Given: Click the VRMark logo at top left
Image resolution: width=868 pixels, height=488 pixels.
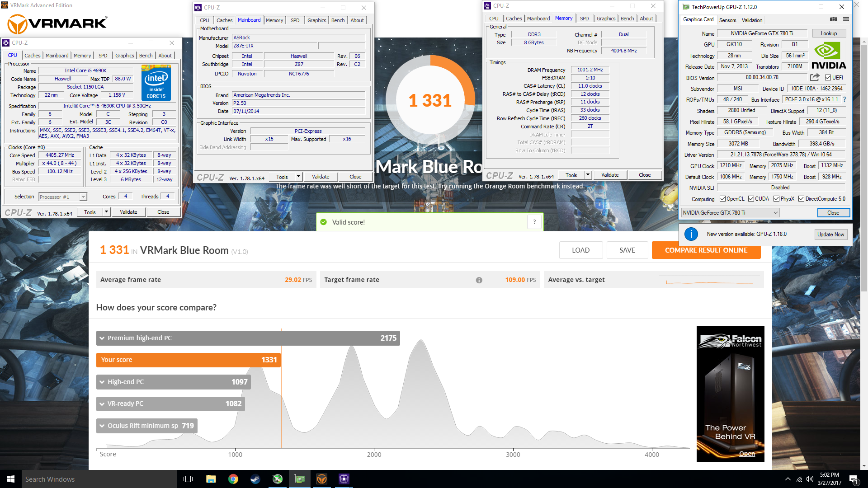Looking at the screenshot, I should (57, 23).
